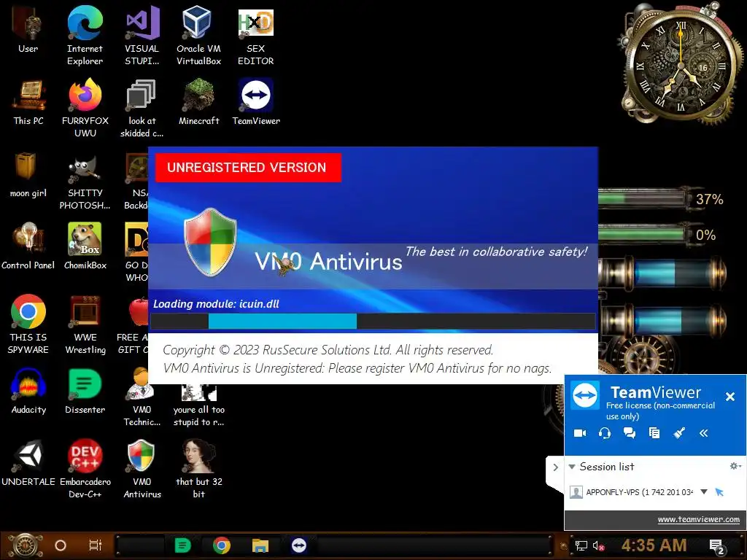
Task: Open TeamViewer desktop shortcut
Action: click(256, 102)
